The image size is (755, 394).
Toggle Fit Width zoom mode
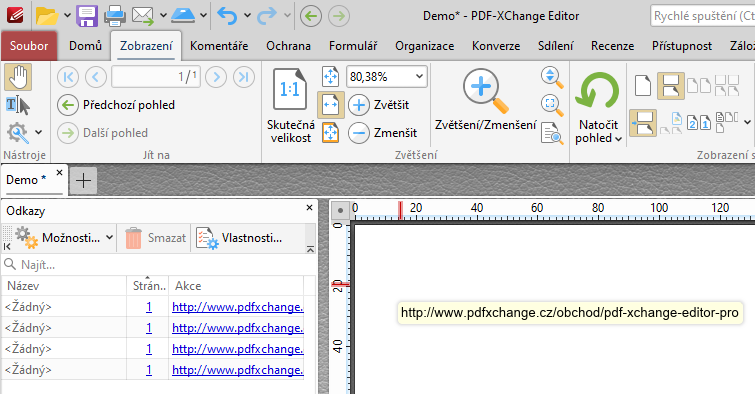330,105
